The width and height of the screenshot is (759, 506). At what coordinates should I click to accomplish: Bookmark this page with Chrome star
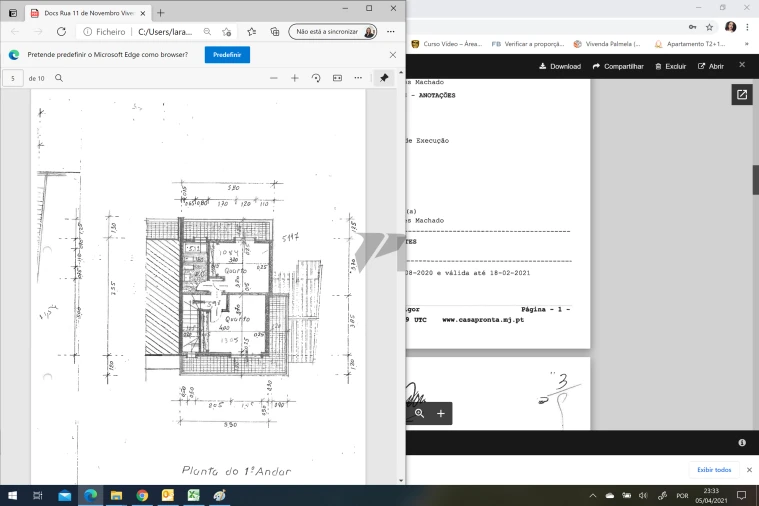pos(709,27)
